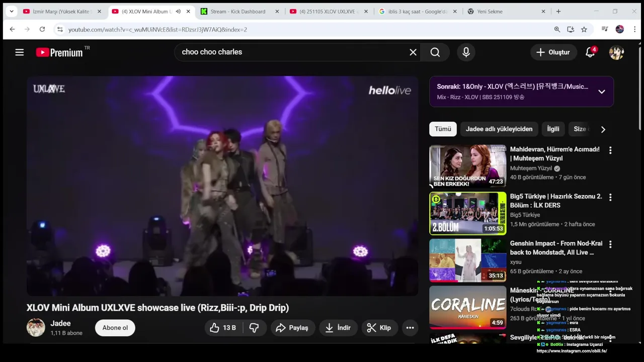
Task: Bookmark this page with star icon
Action: [584, 30]
